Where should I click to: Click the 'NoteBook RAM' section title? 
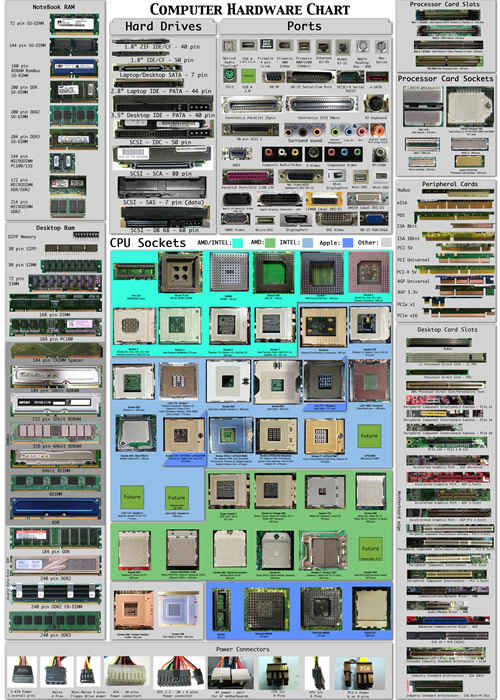[54, 7]
